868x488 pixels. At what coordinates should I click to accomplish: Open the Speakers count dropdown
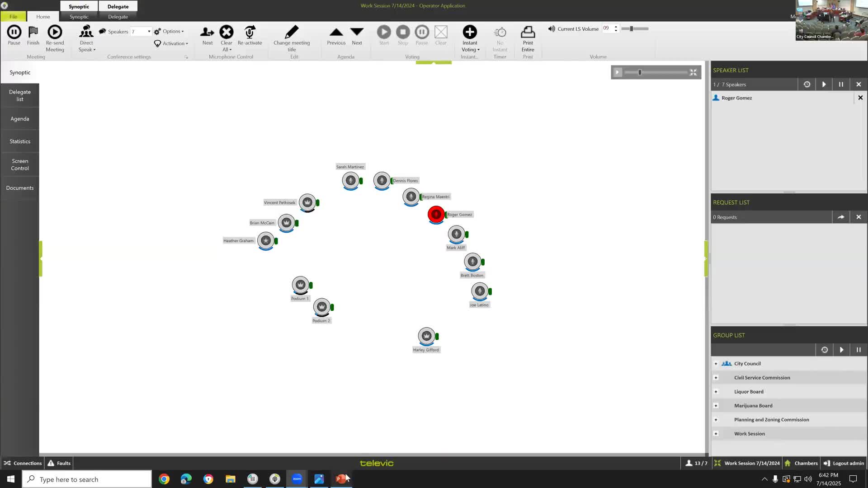[149, 32]
